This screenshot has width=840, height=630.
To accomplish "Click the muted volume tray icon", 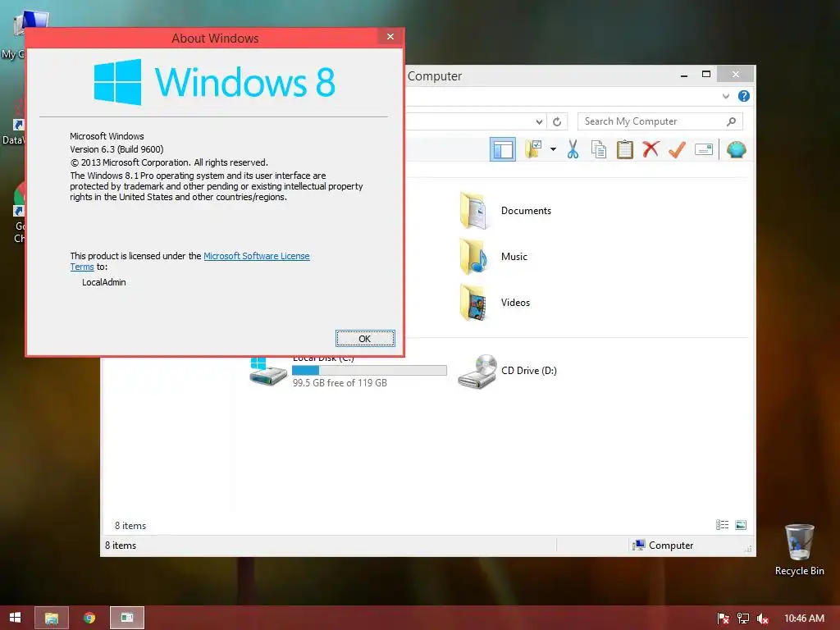I will click(763, 619).
